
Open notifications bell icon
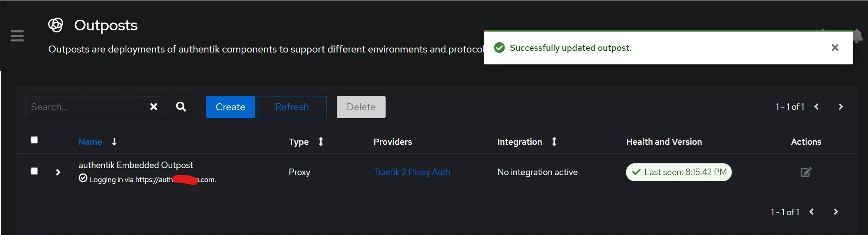tap(857, 36)
